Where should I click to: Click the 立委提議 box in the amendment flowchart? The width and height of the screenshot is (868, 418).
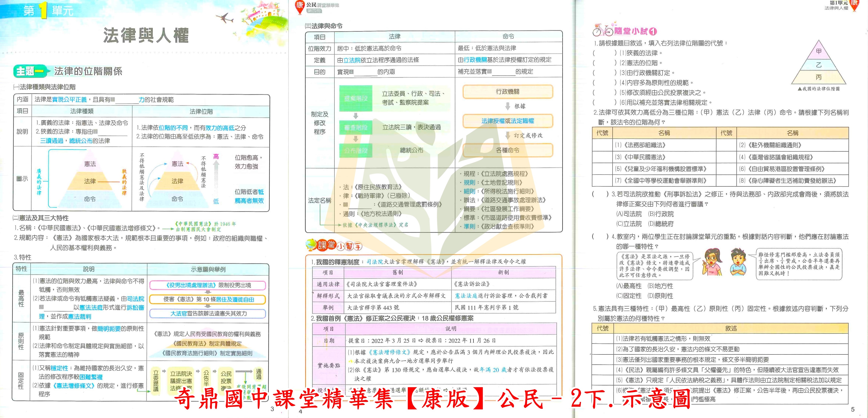(156, 381)
